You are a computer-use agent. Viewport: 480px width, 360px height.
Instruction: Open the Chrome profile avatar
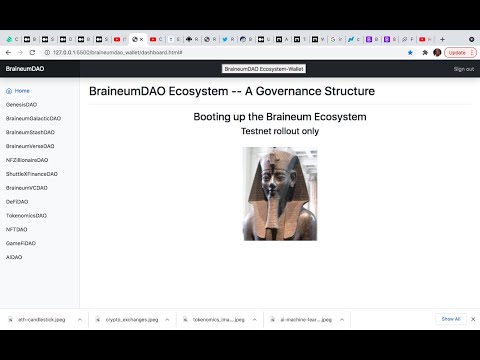coord(437,53)
